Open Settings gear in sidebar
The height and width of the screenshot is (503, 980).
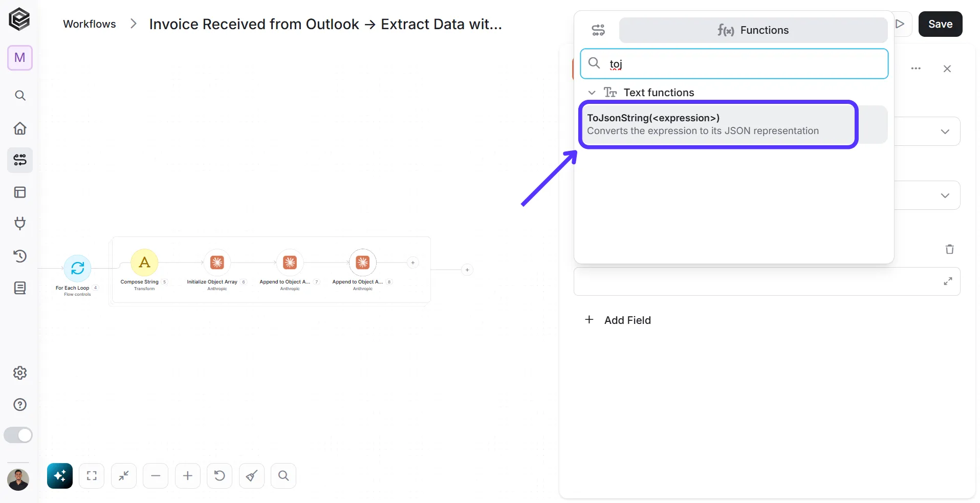tap(20, 373)
